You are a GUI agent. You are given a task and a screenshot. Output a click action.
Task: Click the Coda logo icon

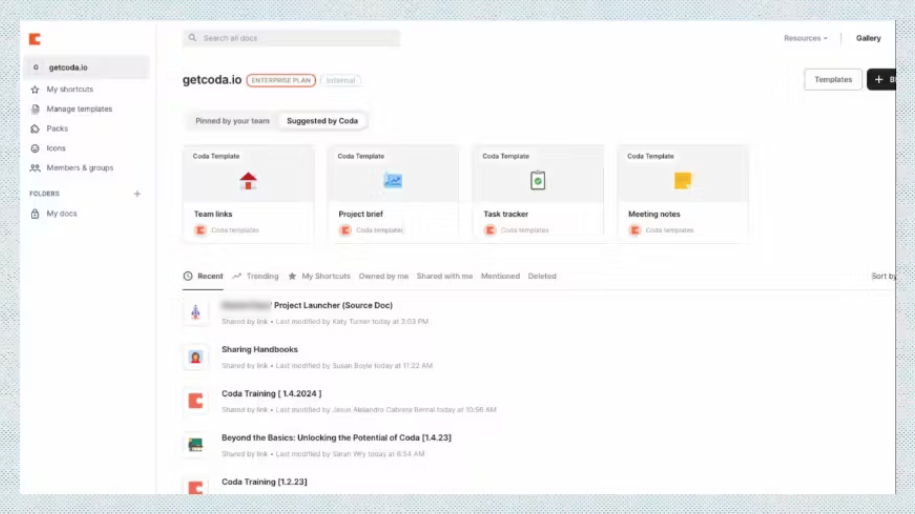tap(35, 39)
